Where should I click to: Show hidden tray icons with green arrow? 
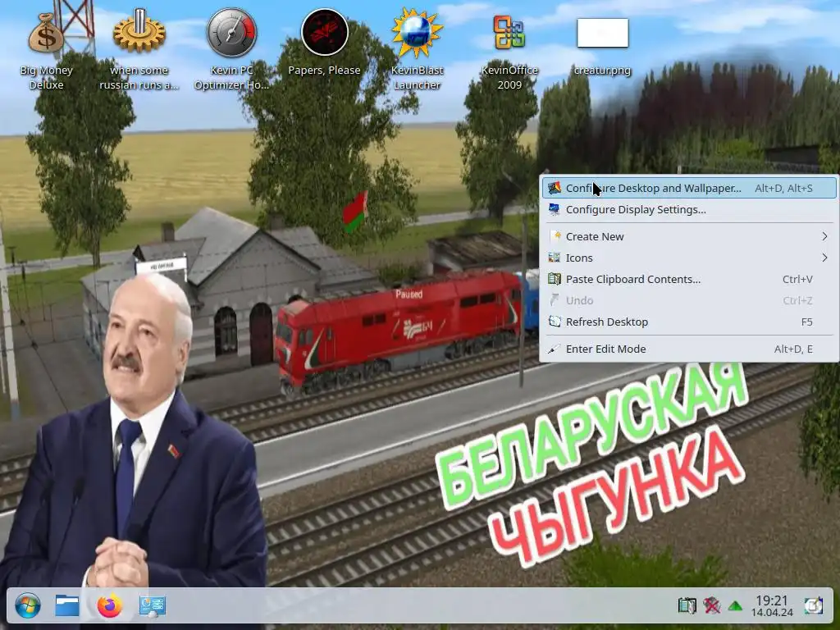[x=735, y=606]
